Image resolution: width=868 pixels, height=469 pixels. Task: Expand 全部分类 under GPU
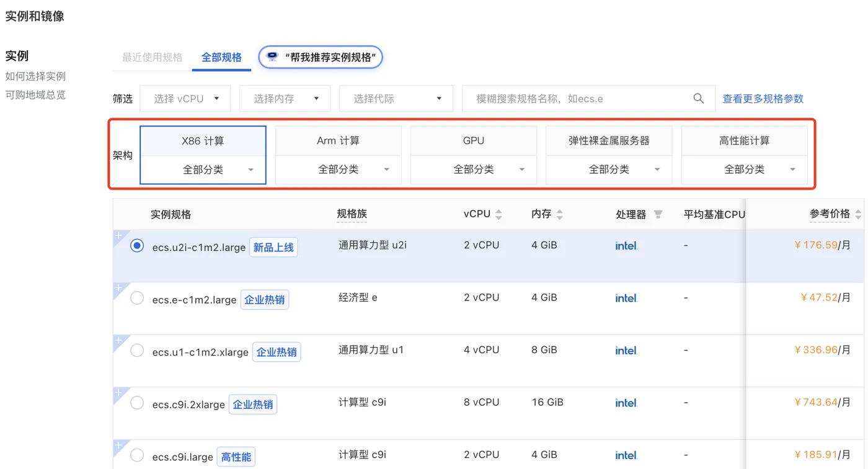point(474,170)
